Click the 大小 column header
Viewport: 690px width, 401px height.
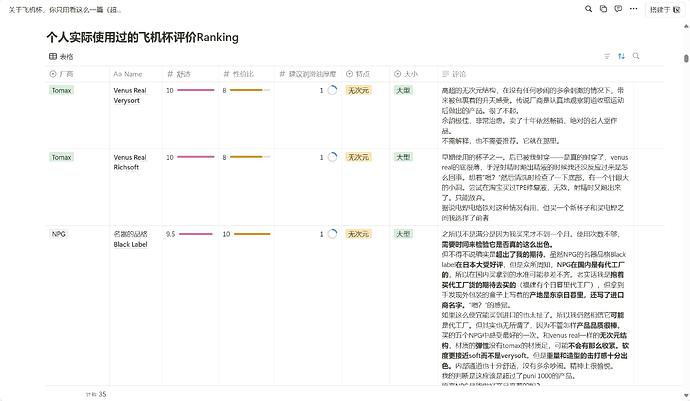coord(413,74)
